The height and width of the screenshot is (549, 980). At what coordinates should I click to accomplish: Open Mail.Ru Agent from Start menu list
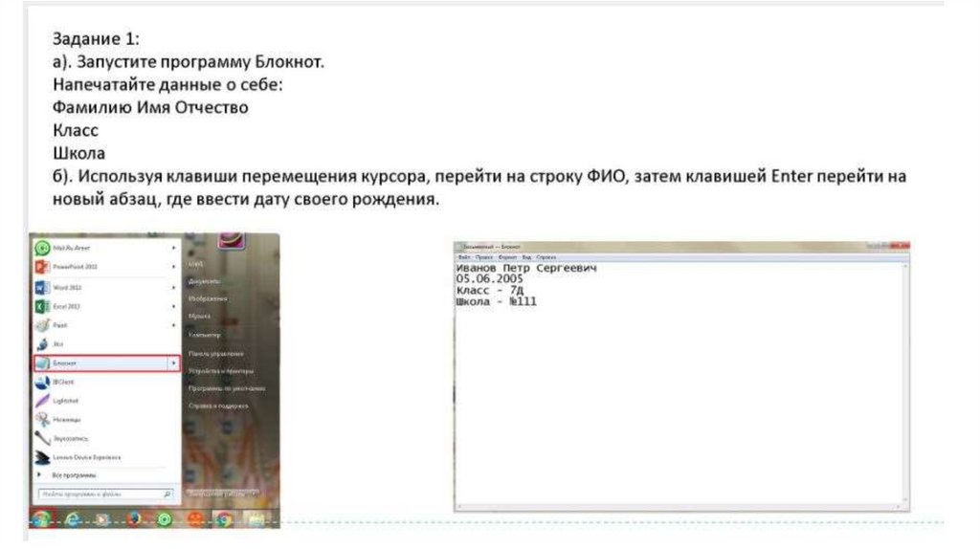(x=106, y=248)
